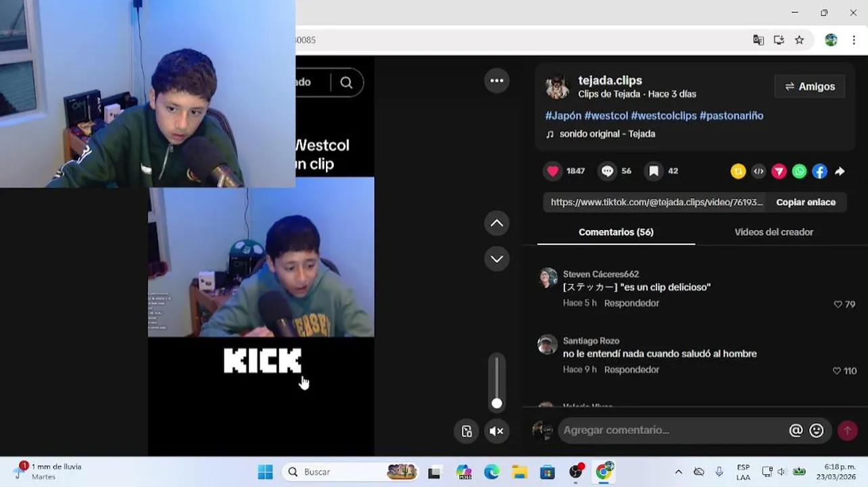Image resolution: width=868 pixels, height=487 pixels.
Task: Click Steven Cáceres662's avatar
Action: click(548, 277)
